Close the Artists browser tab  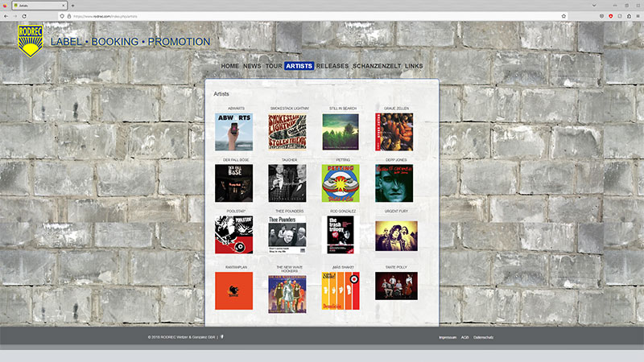tap(64, 6)
